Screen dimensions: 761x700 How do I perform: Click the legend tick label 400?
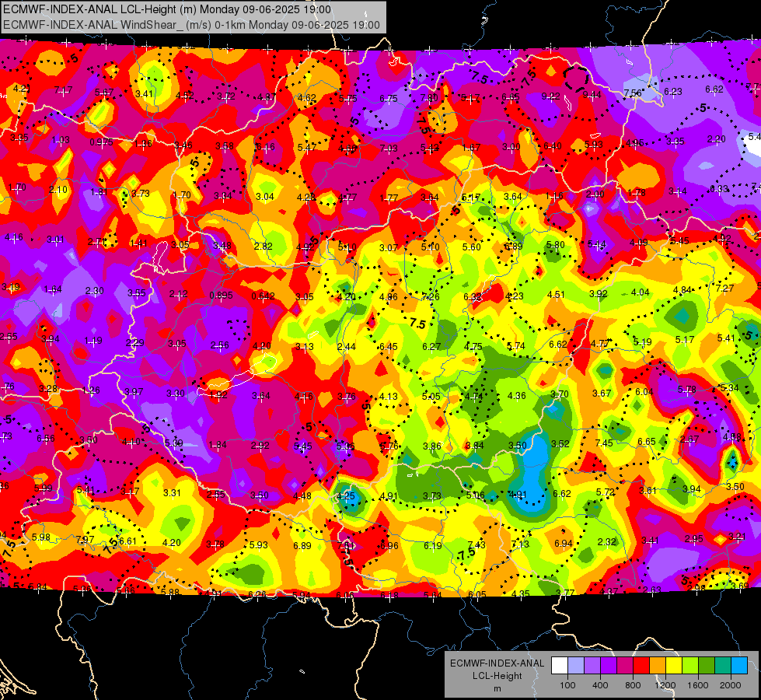tap(600, 685)
